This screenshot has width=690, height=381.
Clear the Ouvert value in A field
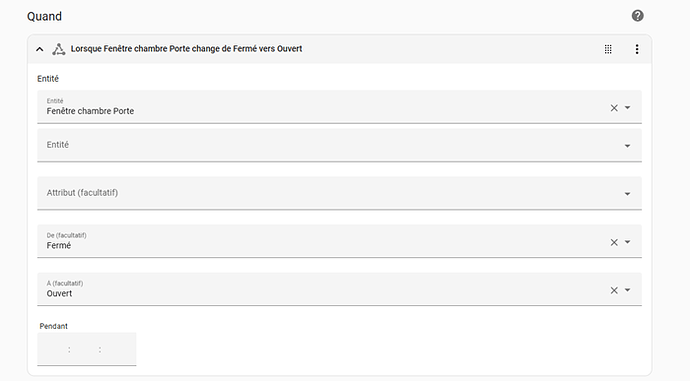(614, 290)
